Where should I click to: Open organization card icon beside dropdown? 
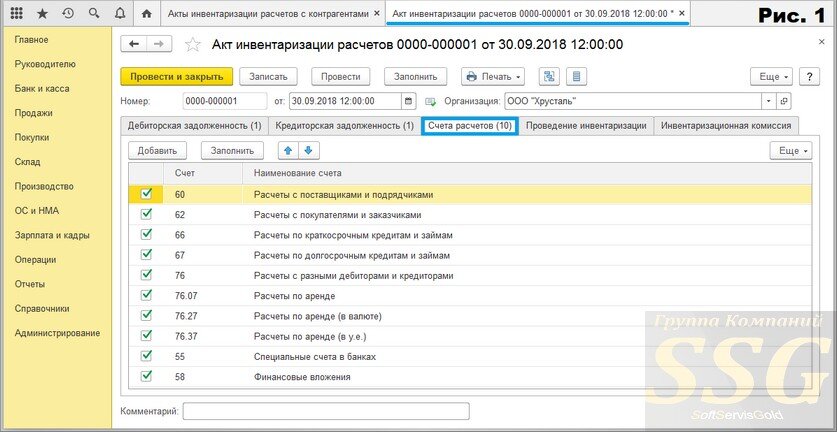pos(784,101)
